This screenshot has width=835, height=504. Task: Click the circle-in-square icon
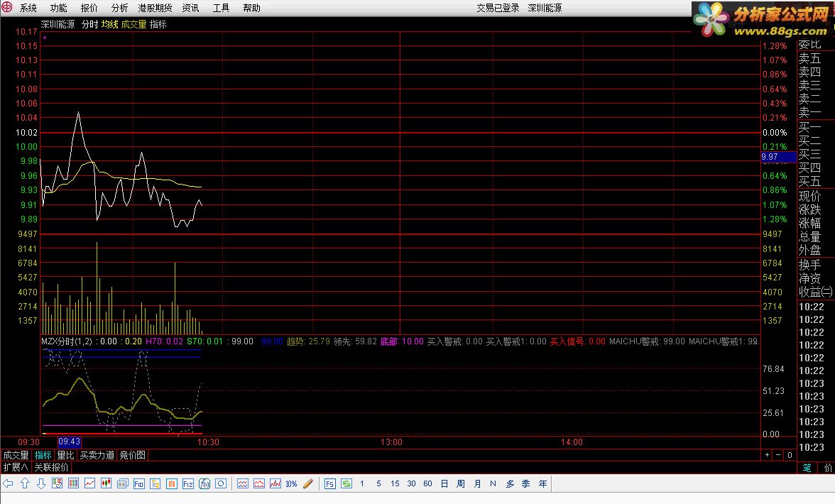click(221, 483)
